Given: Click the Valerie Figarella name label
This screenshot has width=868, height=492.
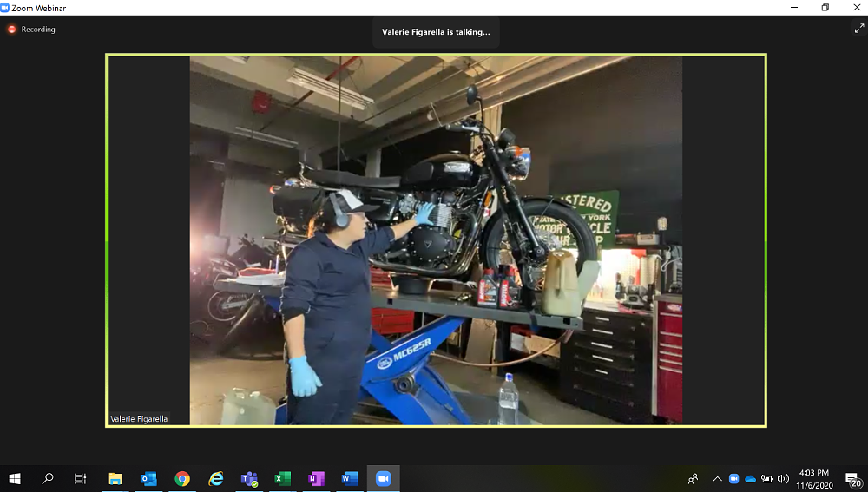Looking at the screenshot, I should click(139, 419).
